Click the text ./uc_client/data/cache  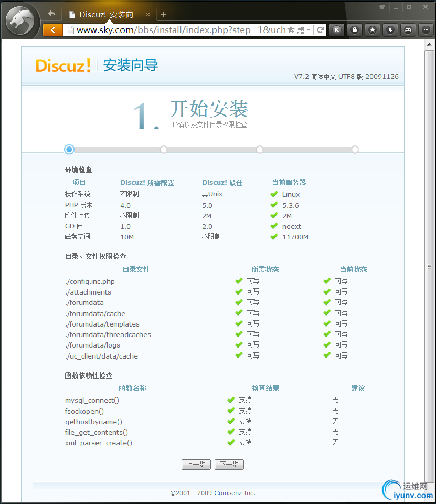coord(102,356)
